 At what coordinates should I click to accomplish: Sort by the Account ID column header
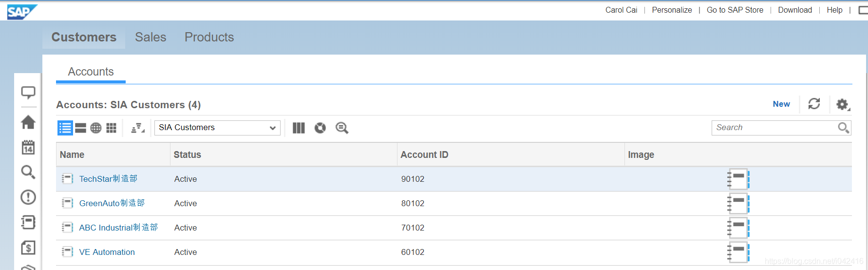(x=511, y=154)
